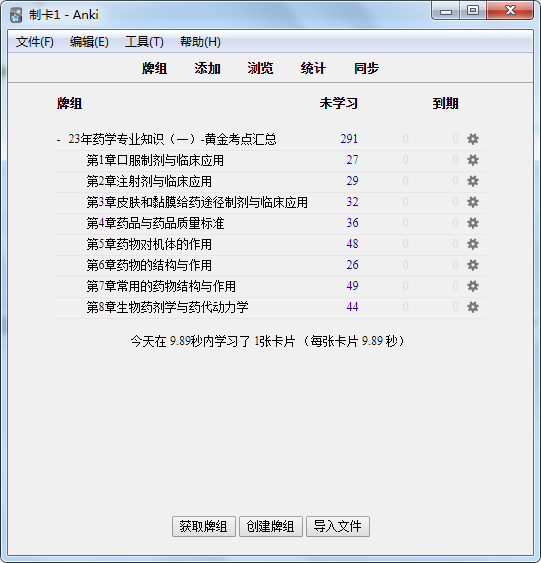Start 同步 sync from toolbar
This screenshot has width=541, height=563.
[x=366, y=68]
